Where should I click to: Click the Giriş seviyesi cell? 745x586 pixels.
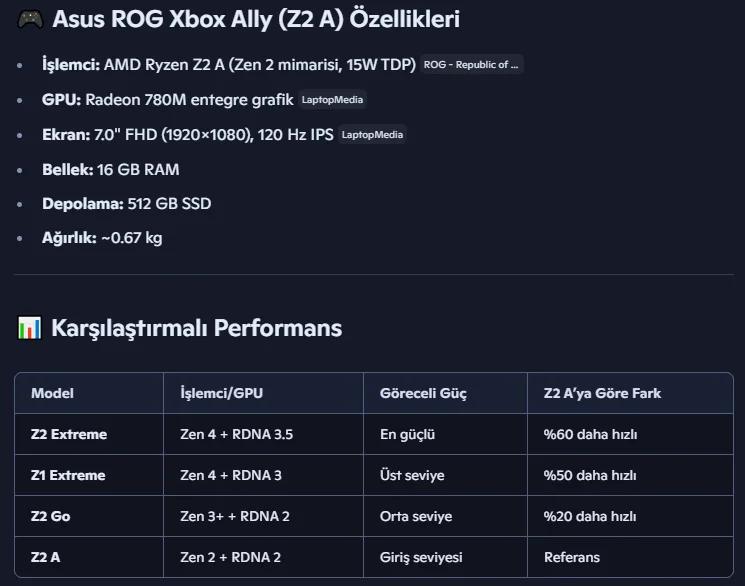[x=421, y=557]
